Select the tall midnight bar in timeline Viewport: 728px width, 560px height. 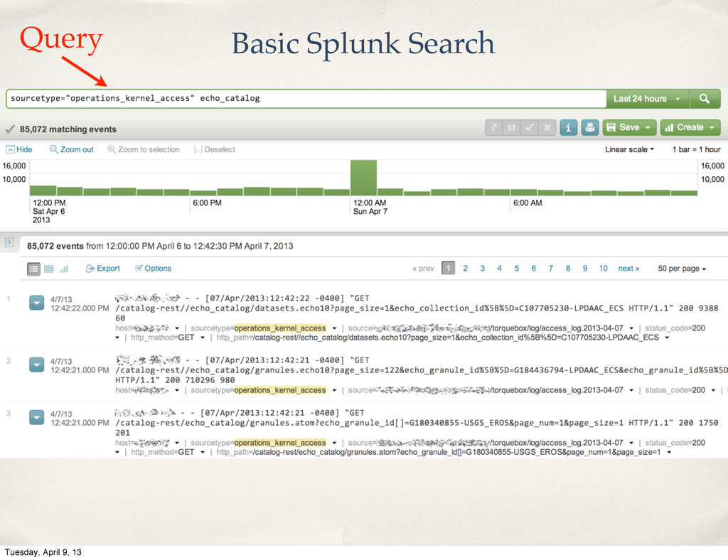[x=363, y=178]
